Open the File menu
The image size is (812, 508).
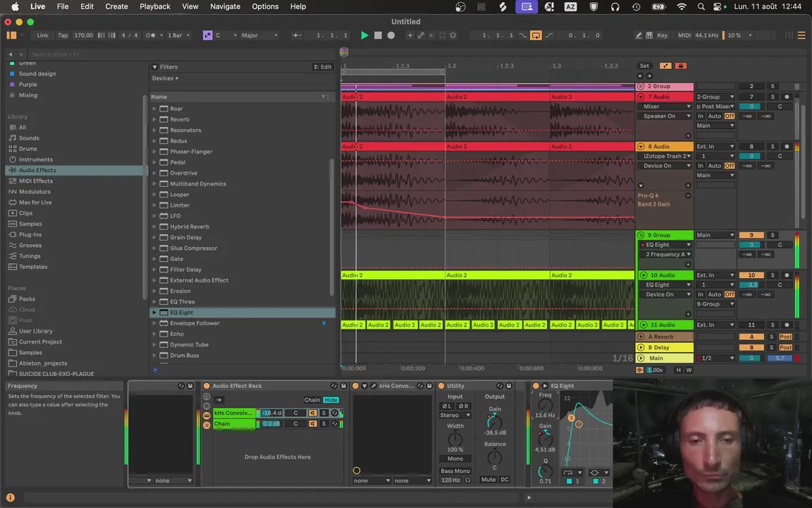(63, 6)
